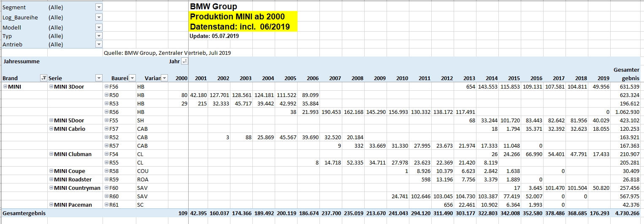
Task: Toggle the MINI Roadster collapse box
Action: 51,179
